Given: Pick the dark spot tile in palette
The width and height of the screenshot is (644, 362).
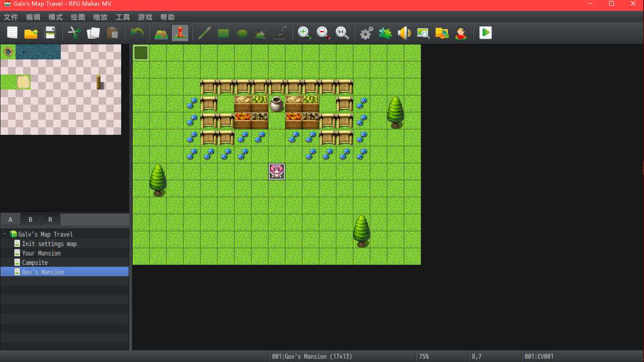Looking at the screenshot, I should tap(8, 52).
